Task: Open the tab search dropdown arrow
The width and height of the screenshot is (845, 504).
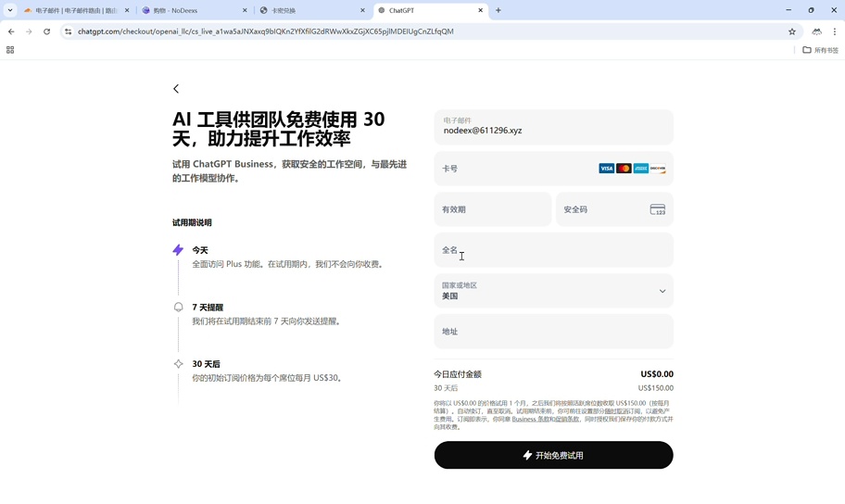Action: (10, 10)
